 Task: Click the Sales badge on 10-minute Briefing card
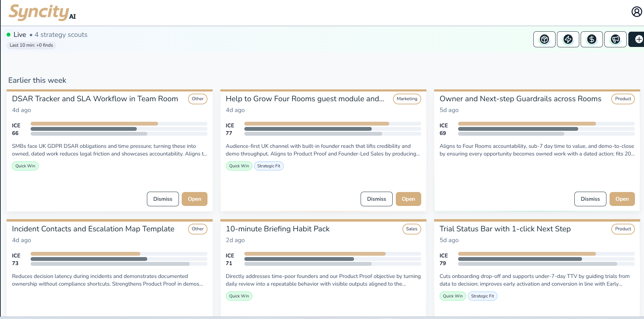tap(411, 229)
